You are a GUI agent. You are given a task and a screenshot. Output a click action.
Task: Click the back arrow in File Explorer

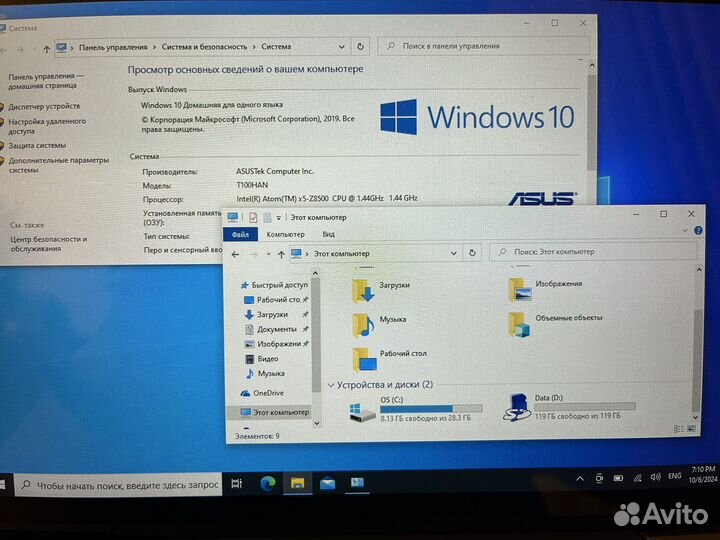236,254
